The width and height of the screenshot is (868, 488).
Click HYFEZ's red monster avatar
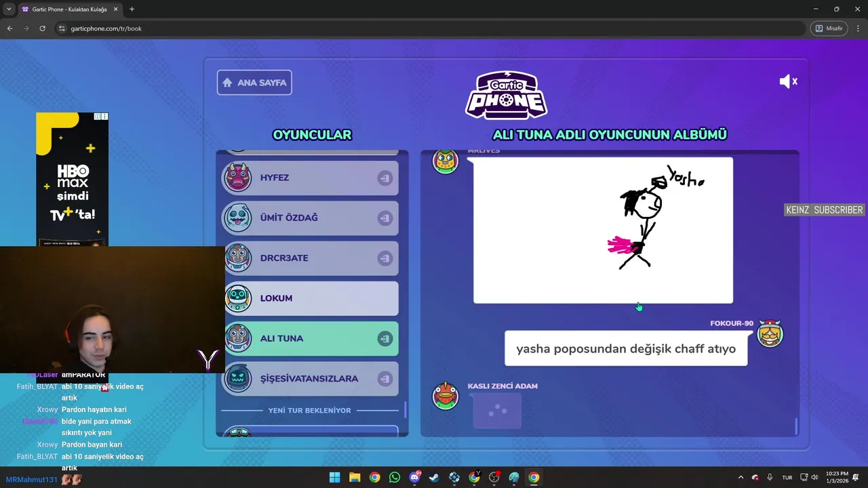click(x=238, y=178)
